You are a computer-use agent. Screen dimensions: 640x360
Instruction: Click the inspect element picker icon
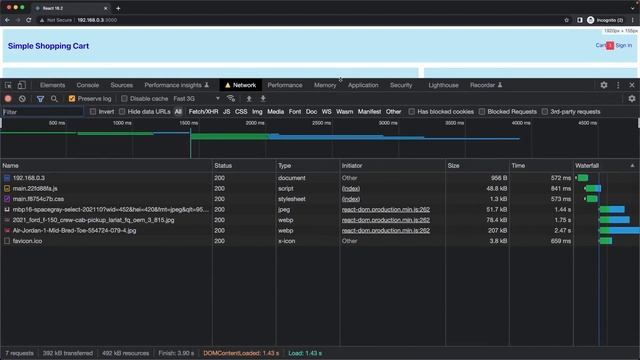click(8, 85)
